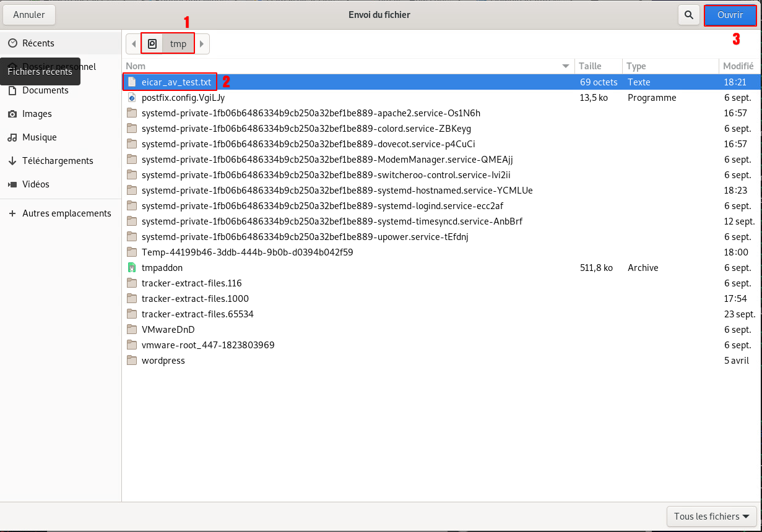Go to Téléchargements in sidebar
Screen dimensions: 762x532
(x=58, y=161)
